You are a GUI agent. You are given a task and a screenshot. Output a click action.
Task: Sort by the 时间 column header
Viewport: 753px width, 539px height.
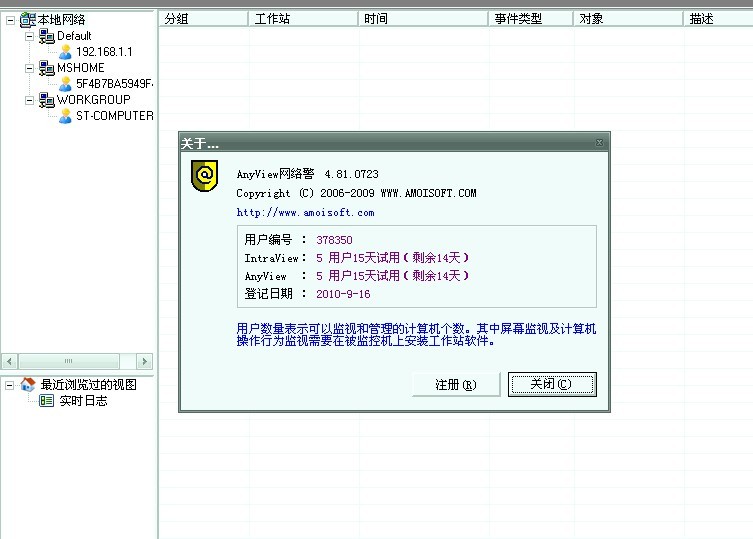point(423,19)
